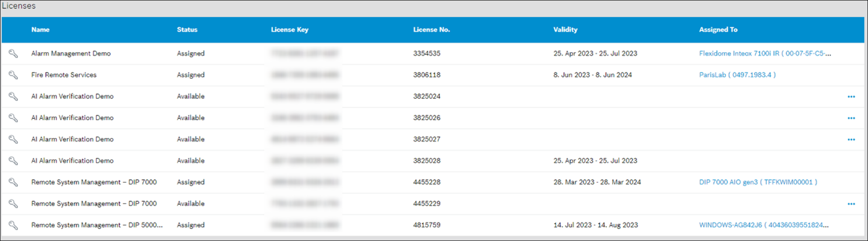Click key icon for license 4455228
Viewport: 868px width, 241px height.
tap(13, 182)
